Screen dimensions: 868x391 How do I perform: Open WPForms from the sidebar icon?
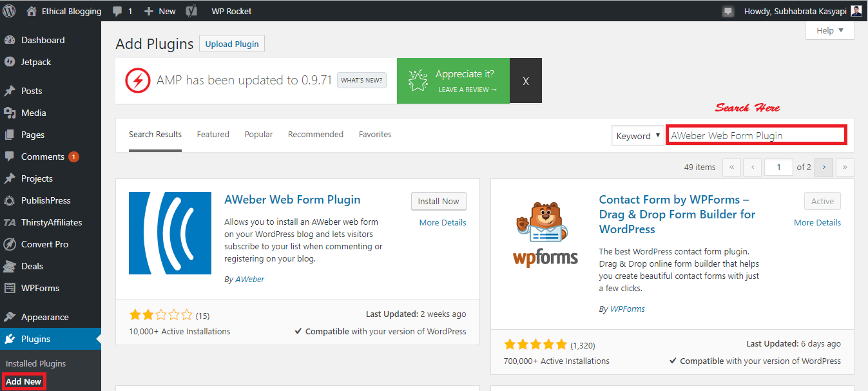click(x=12, y=287)
